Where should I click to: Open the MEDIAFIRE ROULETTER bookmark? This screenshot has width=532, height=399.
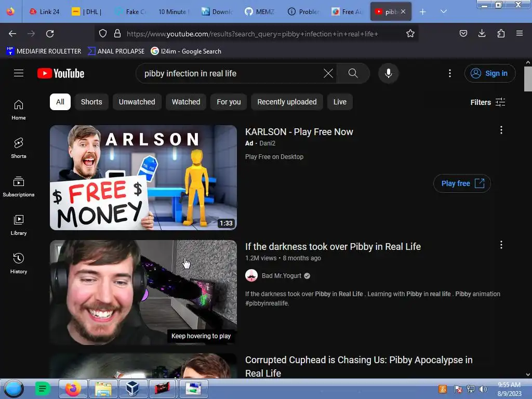pyautogui.click(x=44, y=51)
